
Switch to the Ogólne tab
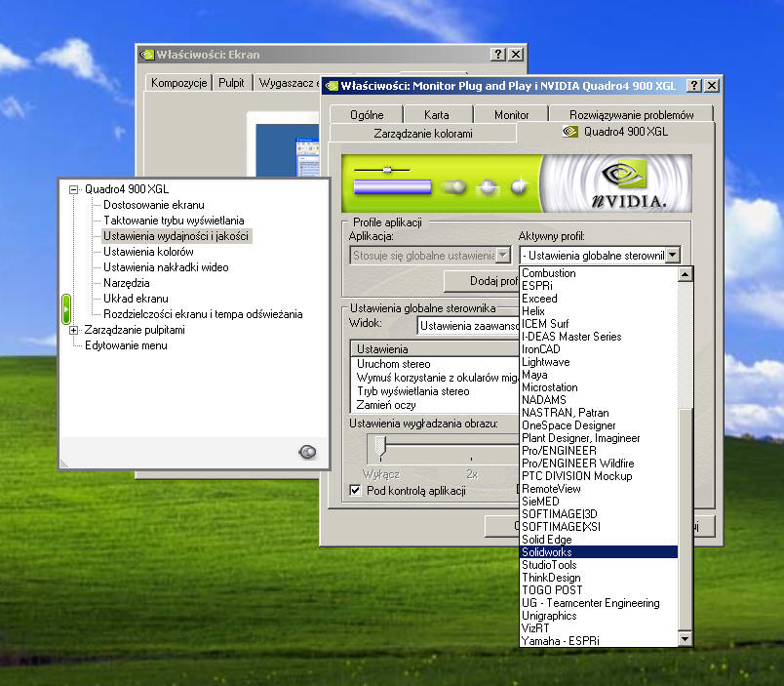(367, 114)
